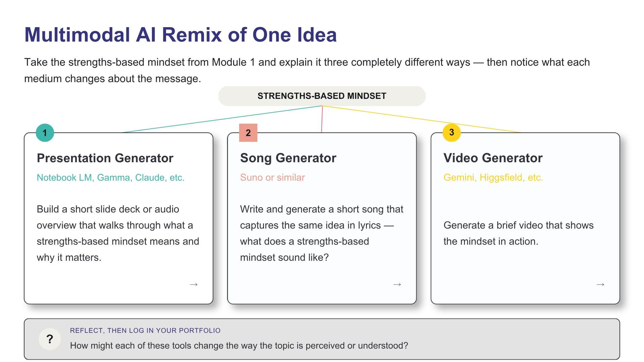Click the arrow in Presentation Generator card

coord(194,285)
